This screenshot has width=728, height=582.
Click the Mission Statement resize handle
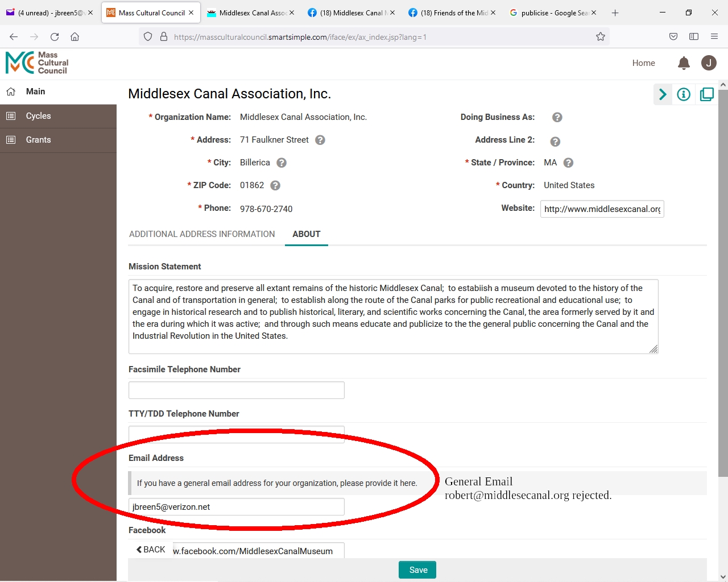pyautogui.click(x=653, y=349)
